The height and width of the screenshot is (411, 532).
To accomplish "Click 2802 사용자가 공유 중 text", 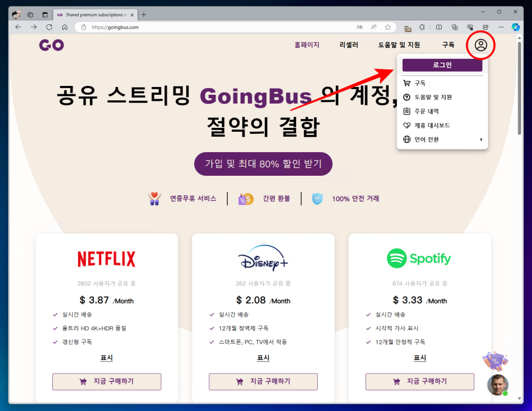I will click(x=106, y=283).
